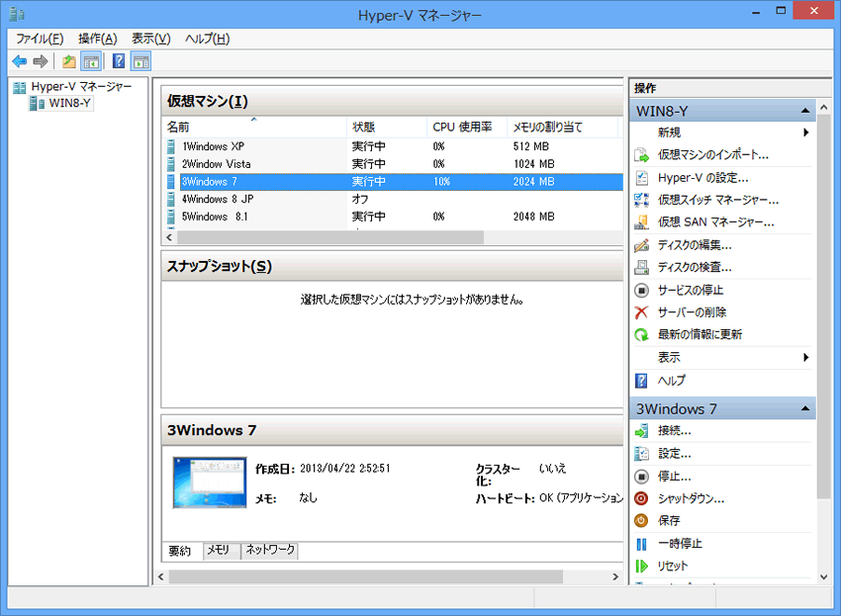Click the 仮想マシンのインポート... action link
Image resolution: width=841 pixels, height=616 pixels.
pyautogui.click(x=712, y=155)
